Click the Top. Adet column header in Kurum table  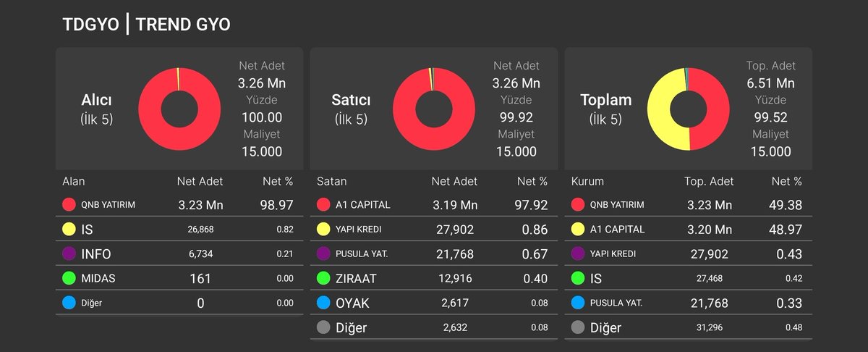pyautogui.click(x=709, y=181)
